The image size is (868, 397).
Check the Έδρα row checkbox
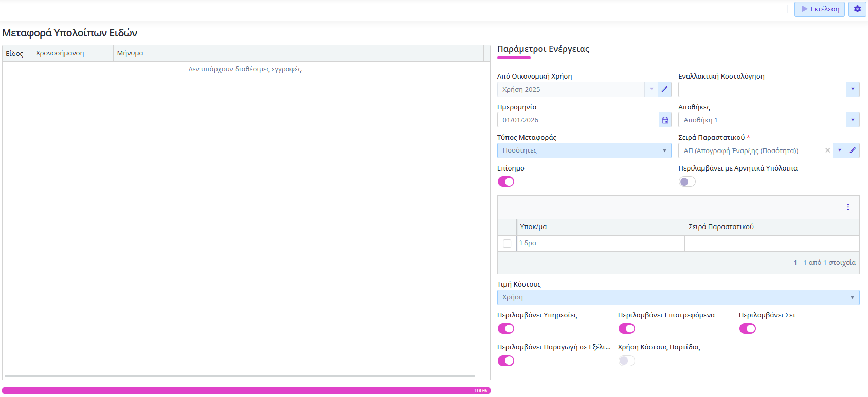507,243
